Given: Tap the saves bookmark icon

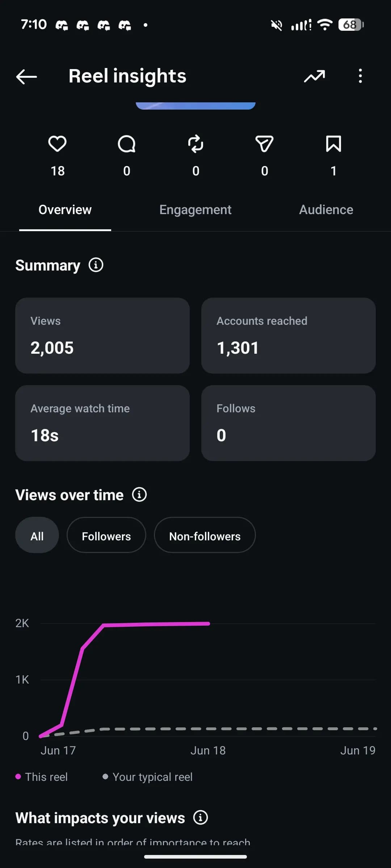Looking at the screenshot, I should [x=333, y=144].
